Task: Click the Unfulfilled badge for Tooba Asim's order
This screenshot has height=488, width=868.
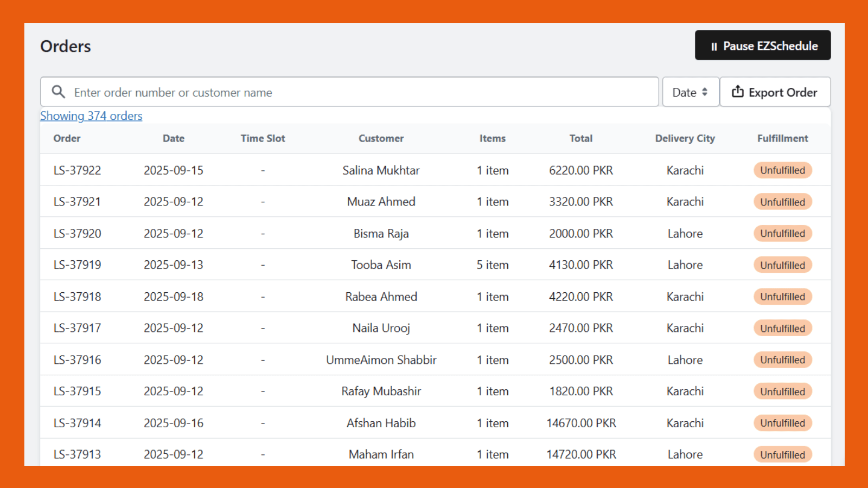Action: coord(782,265)
